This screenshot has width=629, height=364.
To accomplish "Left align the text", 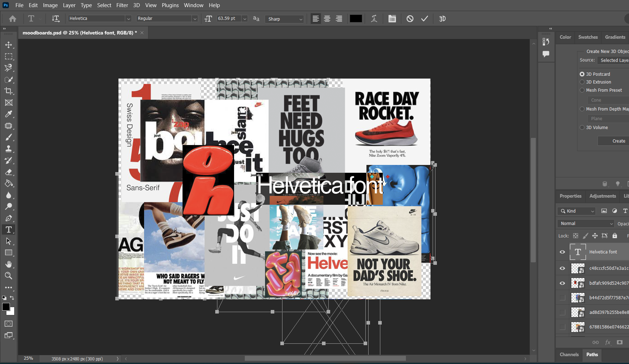I will pyautogui.click(x=316, y=19).
